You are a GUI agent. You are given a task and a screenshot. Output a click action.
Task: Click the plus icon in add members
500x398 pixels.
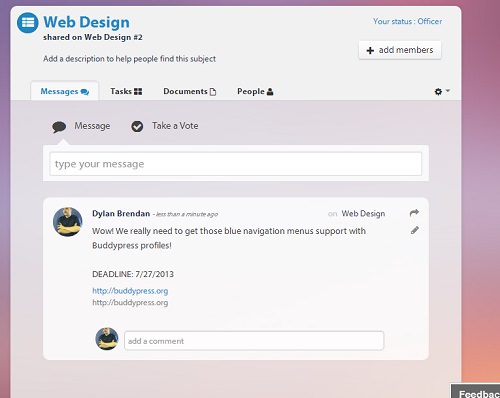[370, 50]
